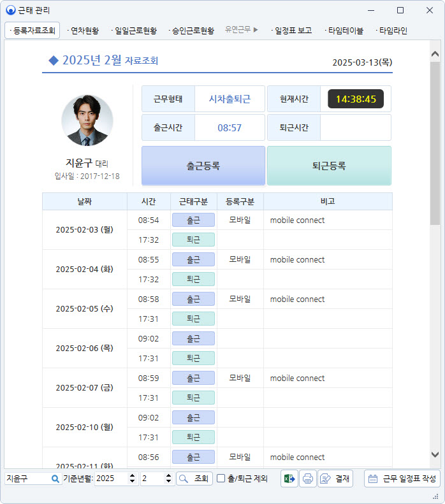The image size is (445, 504).
Task: Go to the 타임테이블 tab
Action: tap(344, 31)
